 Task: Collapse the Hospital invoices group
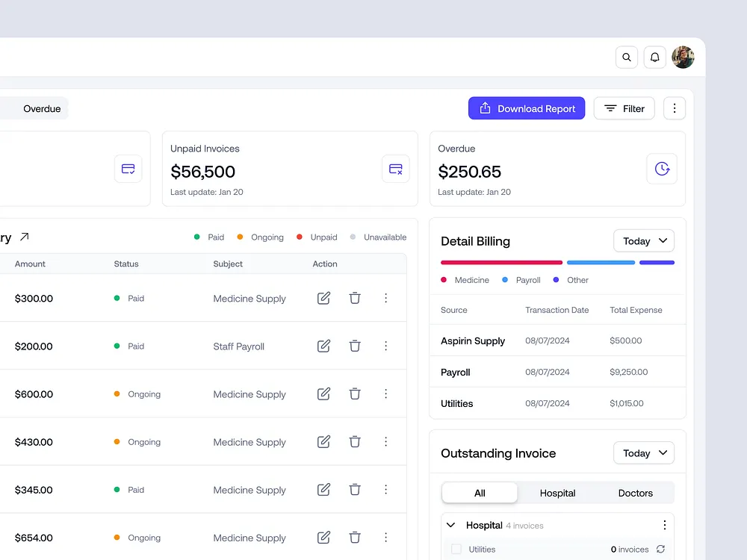(450, 525)
